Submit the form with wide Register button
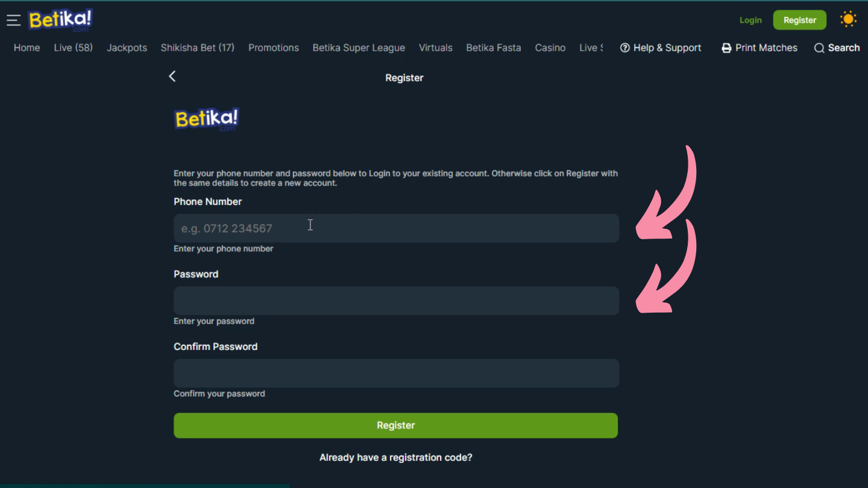 [395, 425]
